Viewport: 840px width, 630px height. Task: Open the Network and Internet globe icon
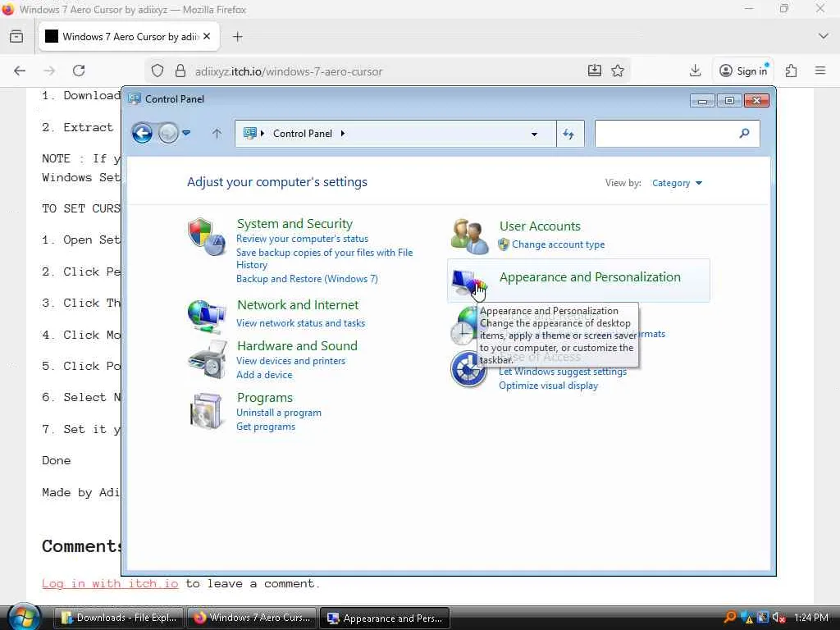[x=206, y=316]
